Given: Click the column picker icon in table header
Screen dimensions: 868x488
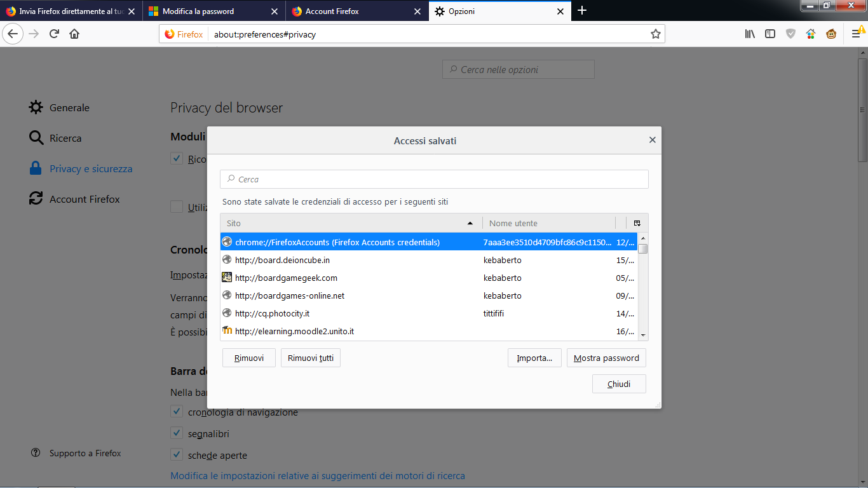Looking at the screenshot, I should pos(637,223).
